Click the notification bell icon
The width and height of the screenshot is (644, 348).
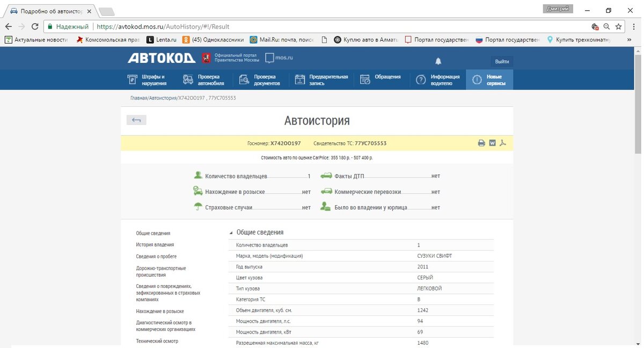coord(438,61)
